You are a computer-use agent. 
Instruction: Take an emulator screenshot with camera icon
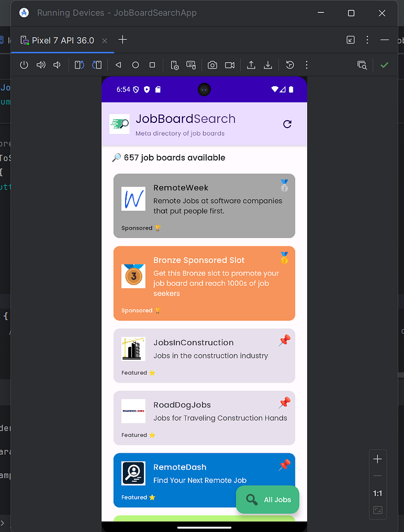212,65
